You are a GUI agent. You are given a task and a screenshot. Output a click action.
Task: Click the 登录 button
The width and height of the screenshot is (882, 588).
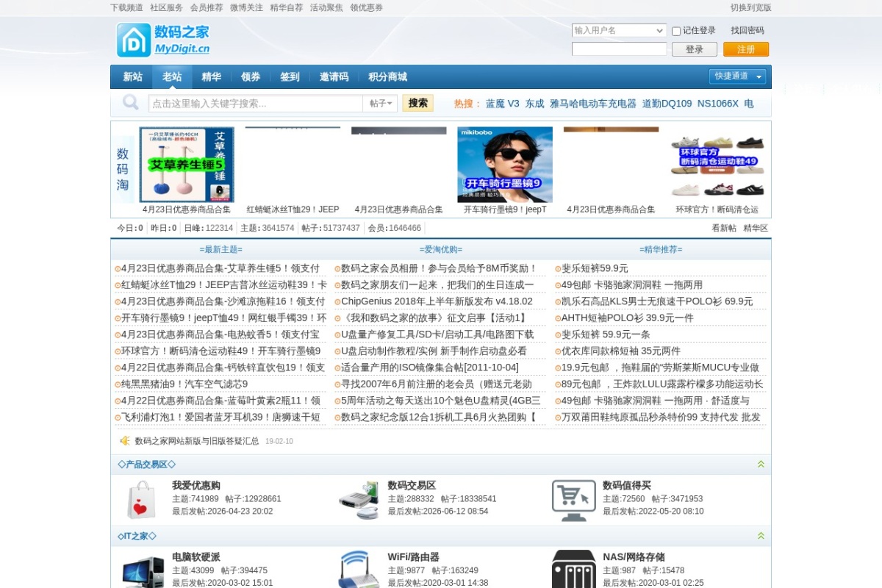695,49
